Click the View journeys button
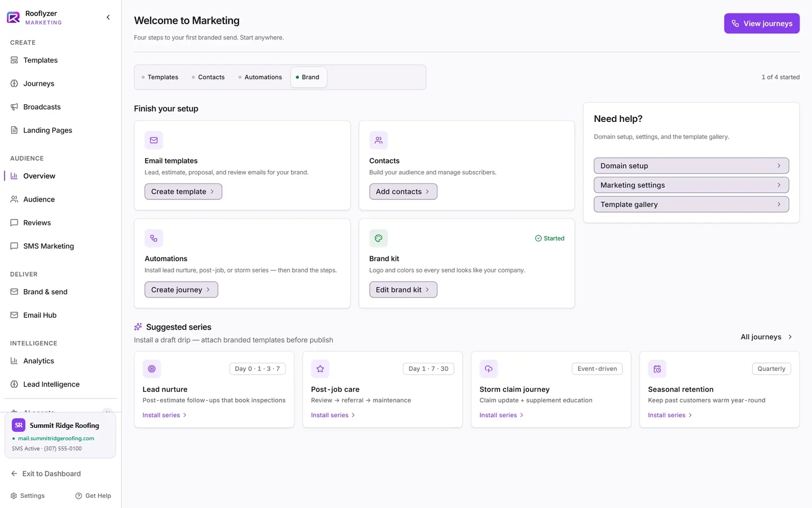The width and height of the screenshot is (812, 508). click(x=762, y=23)
